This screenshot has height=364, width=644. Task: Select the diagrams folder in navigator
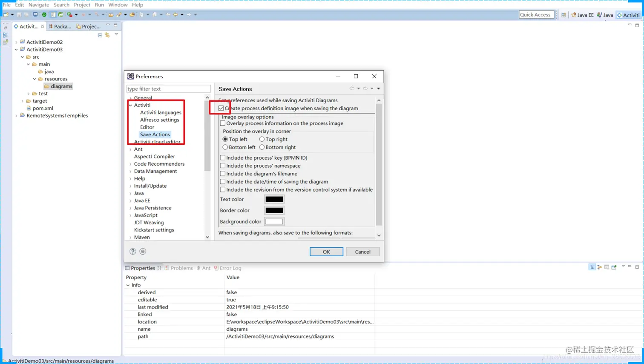[58, 86]
